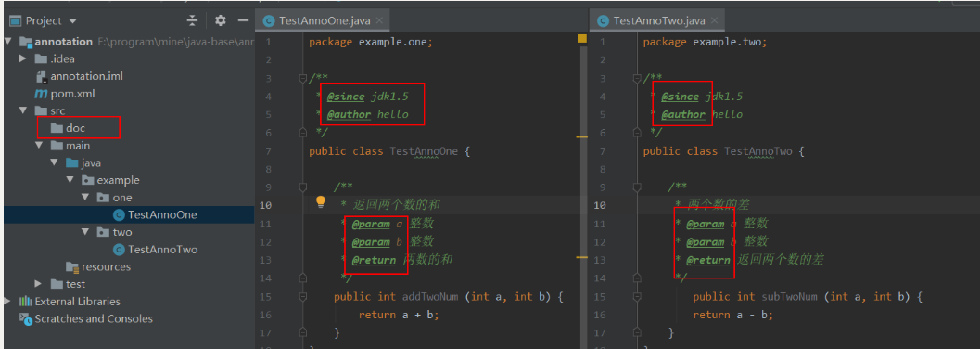Click the yellow light bulb intention icon
980x349 pixels.
(321, 201)
